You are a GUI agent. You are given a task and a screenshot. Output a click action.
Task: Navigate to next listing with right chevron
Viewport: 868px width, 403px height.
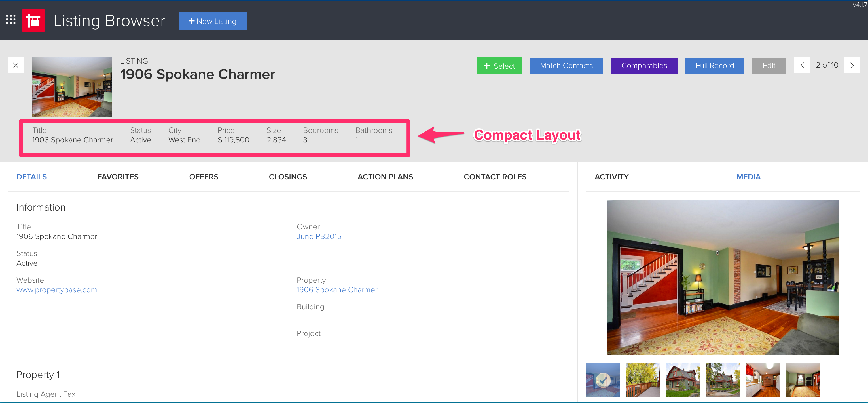[852, 66]
